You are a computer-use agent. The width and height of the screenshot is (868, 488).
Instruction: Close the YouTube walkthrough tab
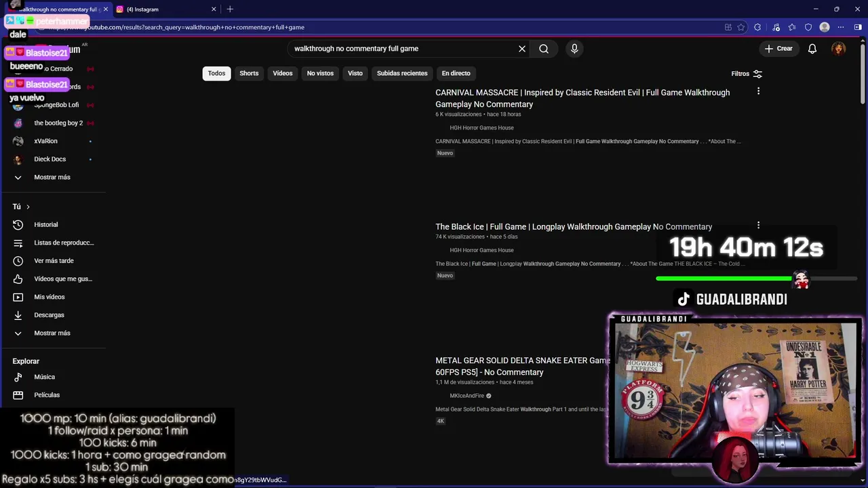[105, 9]
